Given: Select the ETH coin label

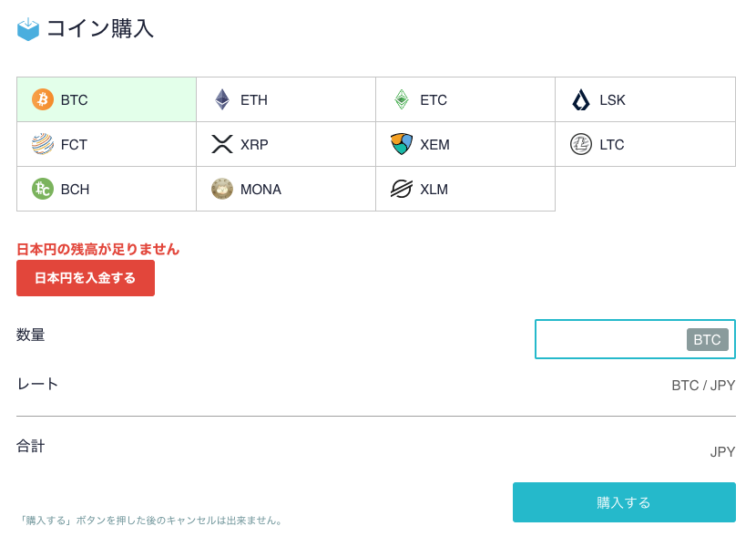Looking at the screenshot, I should (254, 100).
